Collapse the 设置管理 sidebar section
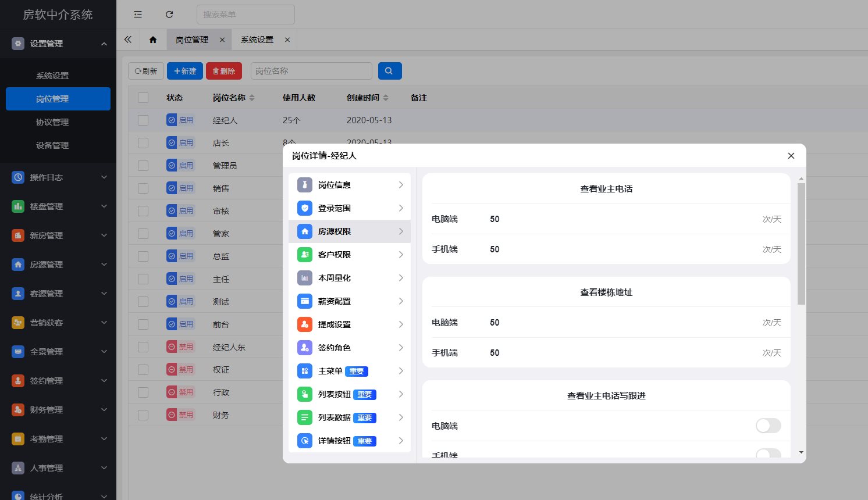Image resolution: width=868 pixels, height=500 pixels. 104,44
